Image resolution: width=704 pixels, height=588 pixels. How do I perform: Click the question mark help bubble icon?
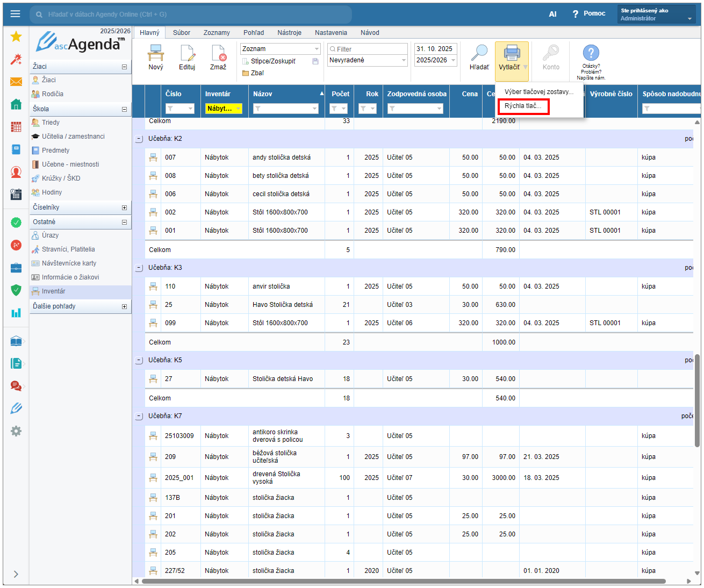click(x=591, y=53)
